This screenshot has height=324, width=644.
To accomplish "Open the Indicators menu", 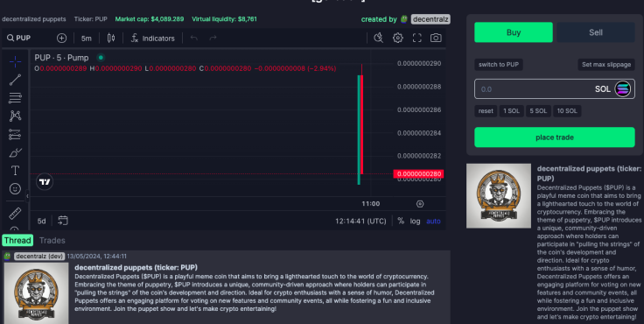I will (x=153, y=39).
